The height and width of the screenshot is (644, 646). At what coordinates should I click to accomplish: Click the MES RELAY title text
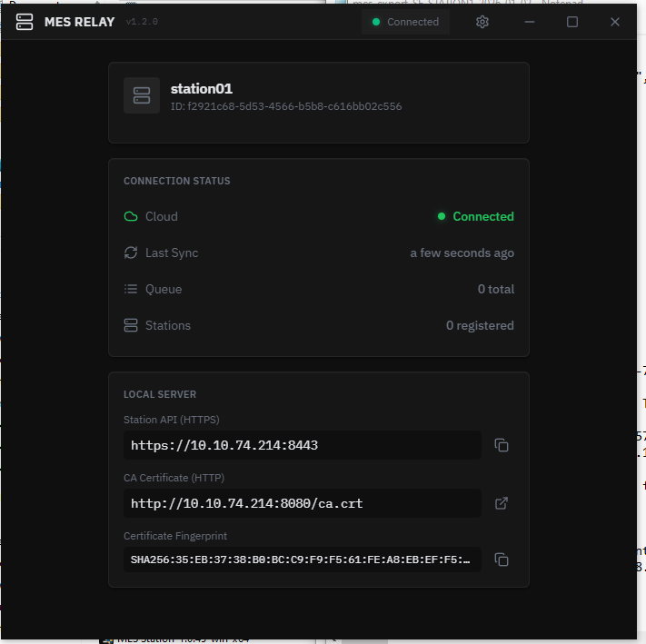[x=80, y=22]
